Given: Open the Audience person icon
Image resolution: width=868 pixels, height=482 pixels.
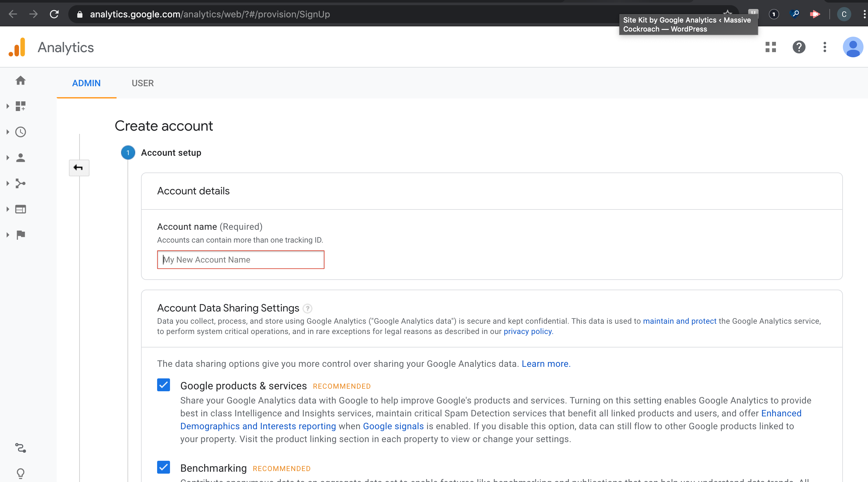Looking at the screenshot, I should tap(21, 158).
